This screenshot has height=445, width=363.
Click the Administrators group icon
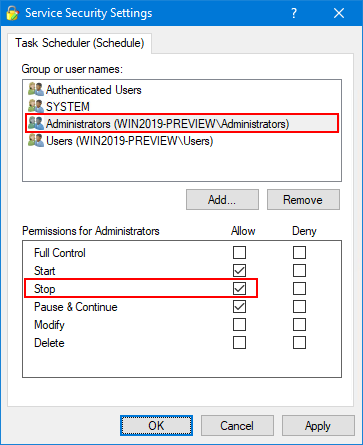[x=36, y=123]
